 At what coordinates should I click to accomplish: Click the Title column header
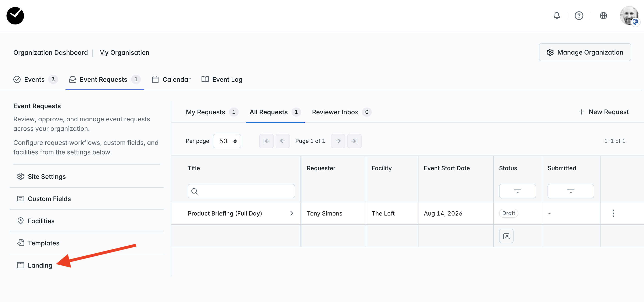[194, 168]
